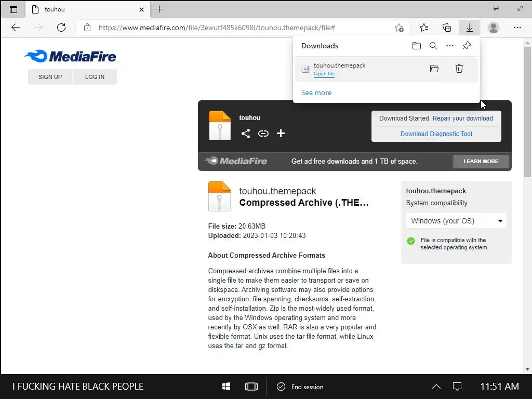Image resolution: width=532 pixels, height=399 pixels.
Task: Open the Download Diagnostic Tool link
Action: 436,134
